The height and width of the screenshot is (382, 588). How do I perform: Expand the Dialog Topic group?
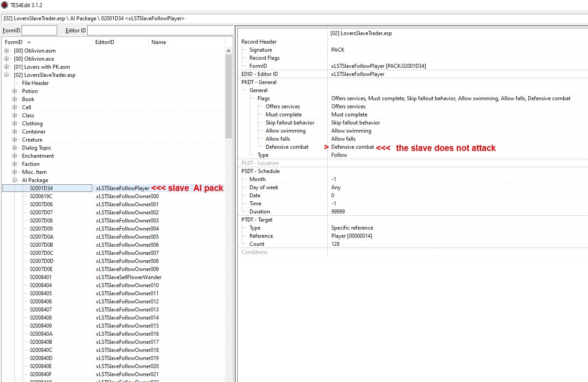(15, 148)
